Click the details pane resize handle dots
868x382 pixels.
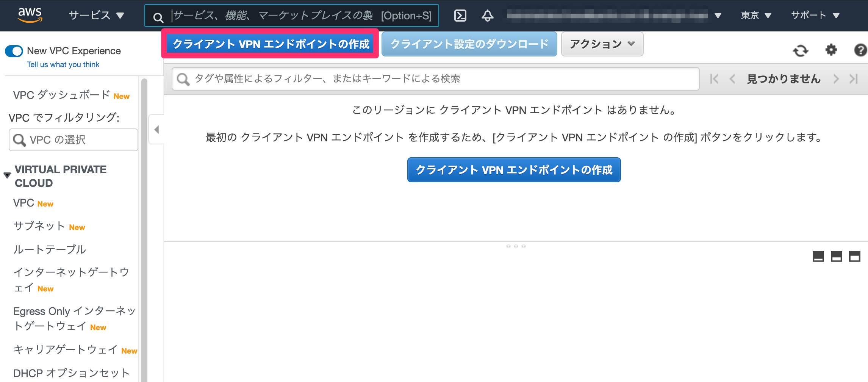tap(516, 246)
